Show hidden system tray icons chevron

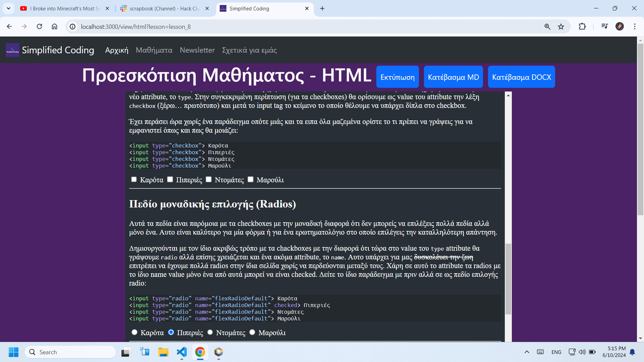tap(527, 352)
